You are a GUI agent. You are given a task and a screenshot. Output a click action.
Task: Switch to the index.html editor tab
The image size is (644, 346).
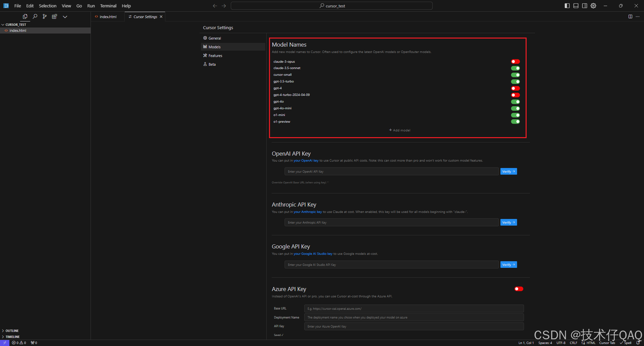pos(108,17)
